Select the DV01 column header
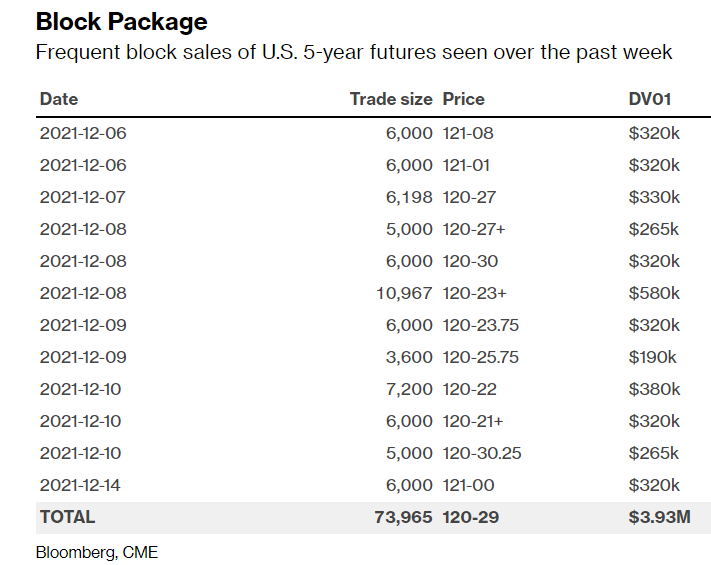This screenshot has width=711, height=565. (649, 99)
